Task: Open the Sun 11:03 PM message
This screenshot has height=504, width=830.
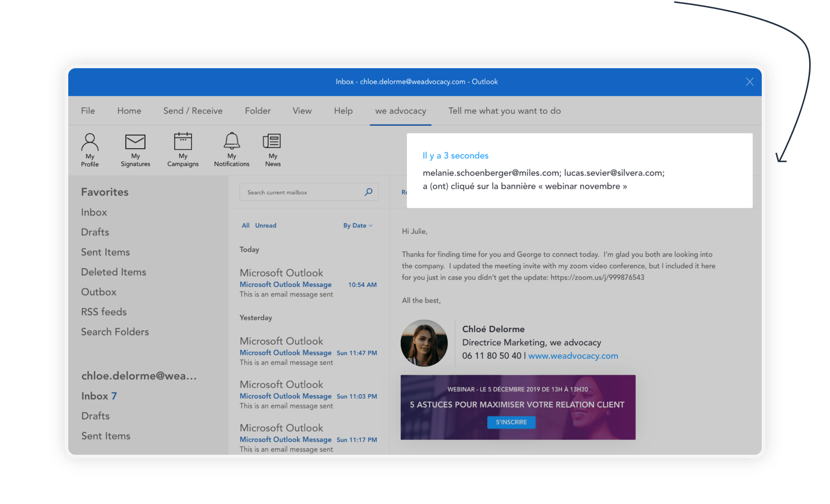Action: pyautogui.click(x=308, y=395)
